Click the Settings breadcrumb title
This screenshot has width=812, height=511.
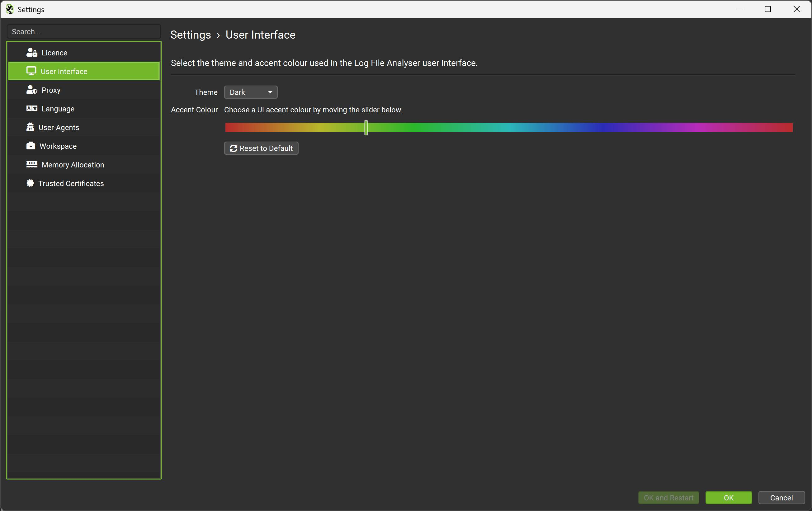pyautogui.click(x=191, y=35)
